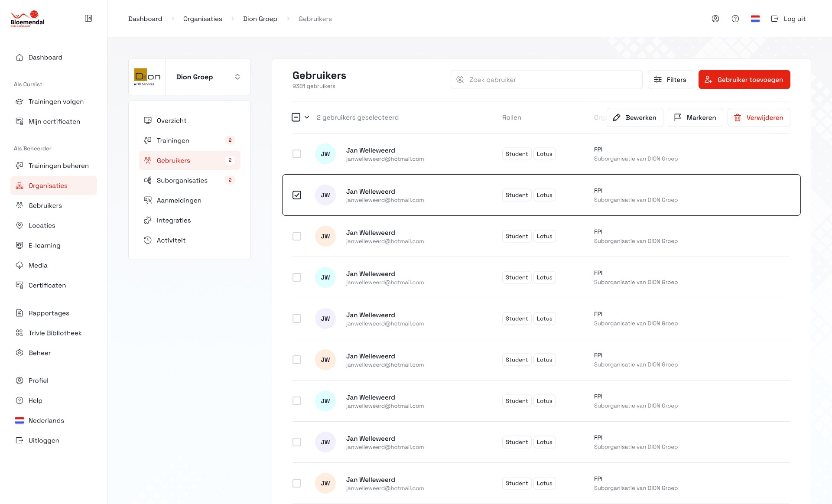
Task: Go to Locaties in sidebar
Action: (x=54, y=225)
